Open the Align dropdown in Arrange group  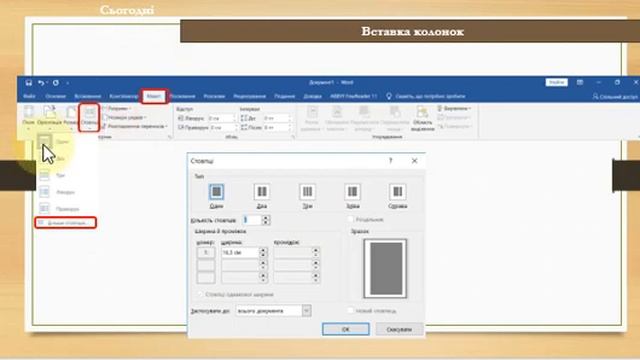click(x=455, y=109)
